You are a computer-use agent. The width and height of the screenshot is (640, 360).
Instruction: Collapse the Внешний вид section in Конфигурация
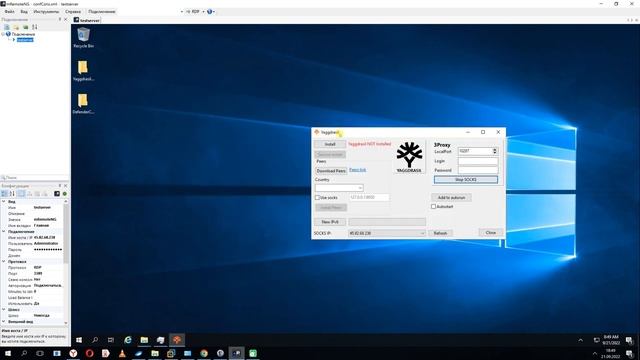click(x=4, y=321)
